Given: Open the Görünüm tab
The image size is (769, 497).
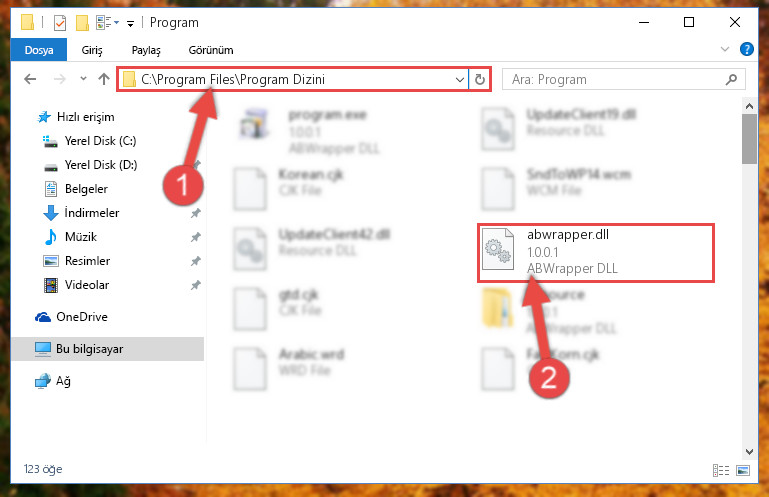Looking at the screenshot, I should point(211,50).
